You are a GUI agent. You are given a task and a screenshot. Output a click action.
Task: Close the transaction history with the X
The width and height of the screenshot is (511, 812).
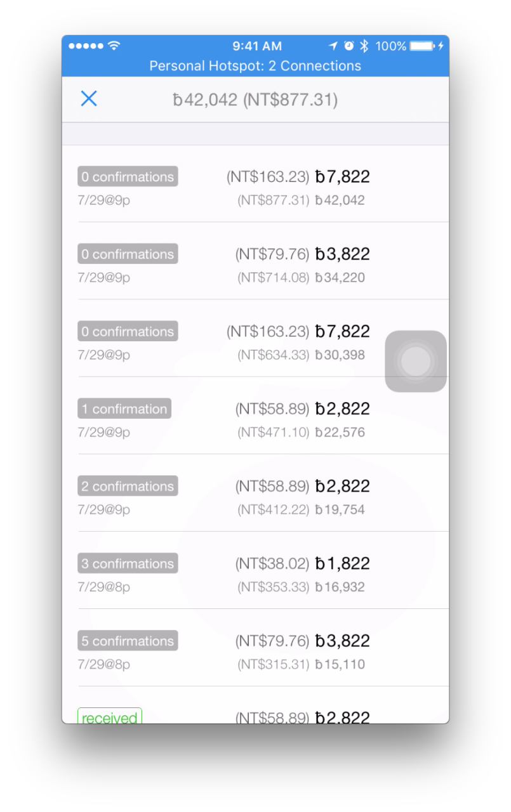89,99
